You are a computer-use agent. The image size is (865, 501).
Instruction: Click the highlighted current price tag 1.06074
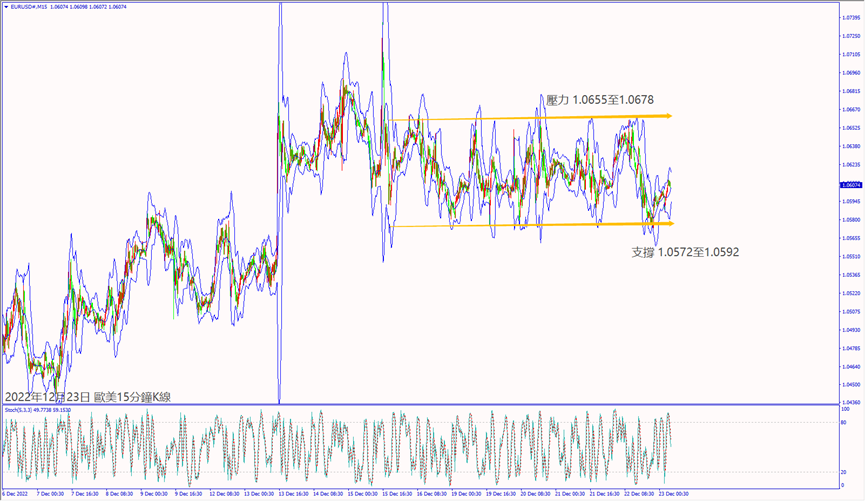(x=851, y=185)
